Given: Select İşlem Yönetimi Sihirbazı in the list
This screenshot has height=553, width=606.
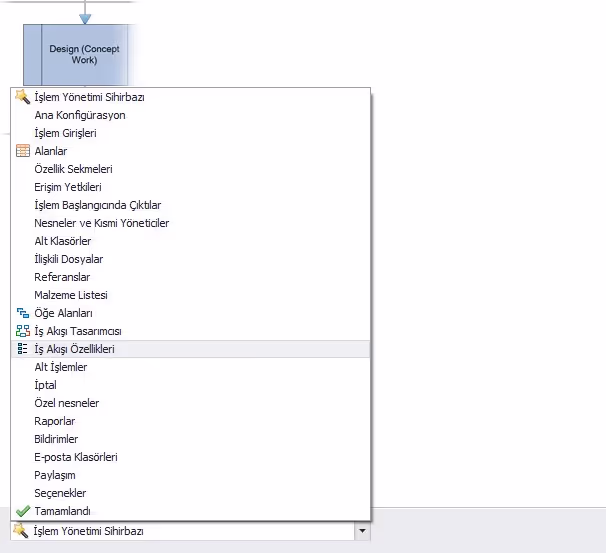Looking at the screenshot, I should (x=191, y=97).
